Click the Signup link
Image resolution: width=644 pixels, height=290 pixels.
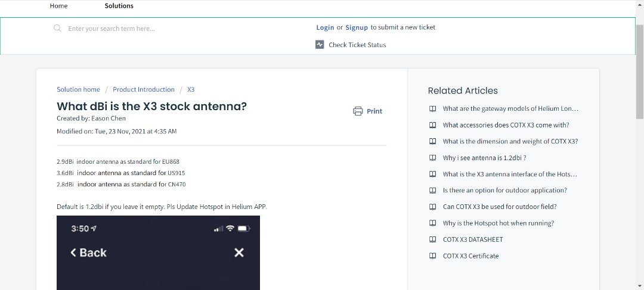(357, 27)
